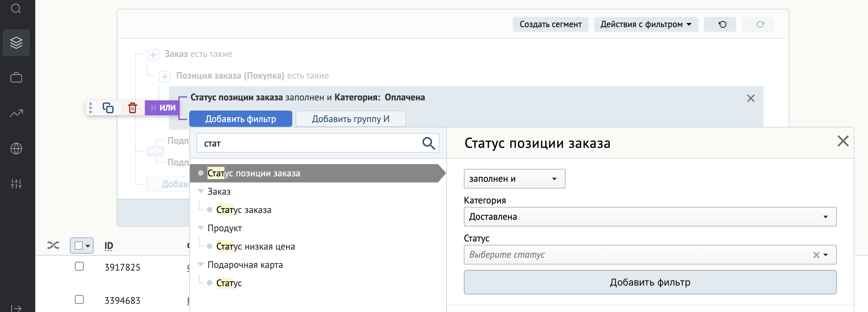The height and width of the screenshot is (312, 868).
Task: Sort by the ID column header
Action: pyautogui.click(x=109, y=246)
